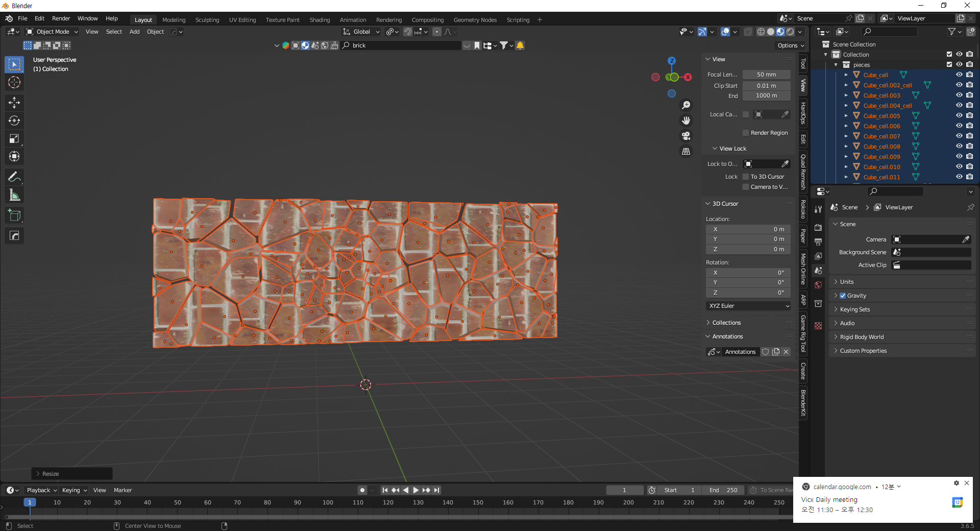Expand the Collections panel
Screen dimensions: 980x531
pos(726,323)
